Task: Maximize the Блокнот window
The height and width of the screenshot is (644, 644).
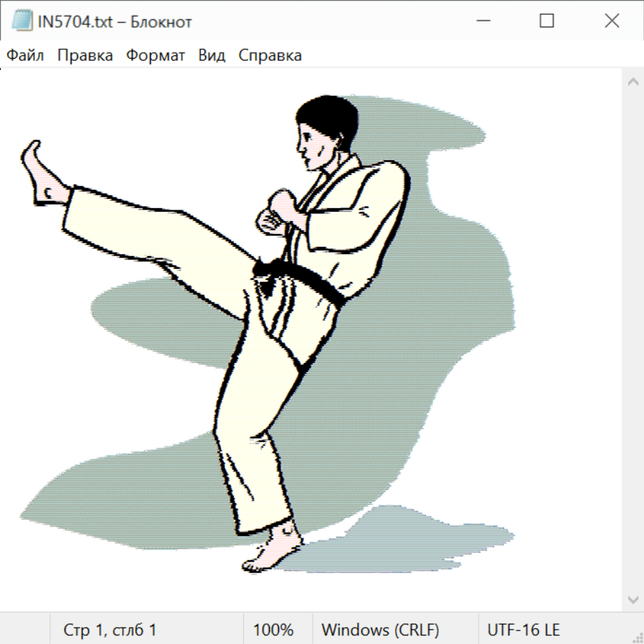Action: pyautogui.click(x=547, y=21)
